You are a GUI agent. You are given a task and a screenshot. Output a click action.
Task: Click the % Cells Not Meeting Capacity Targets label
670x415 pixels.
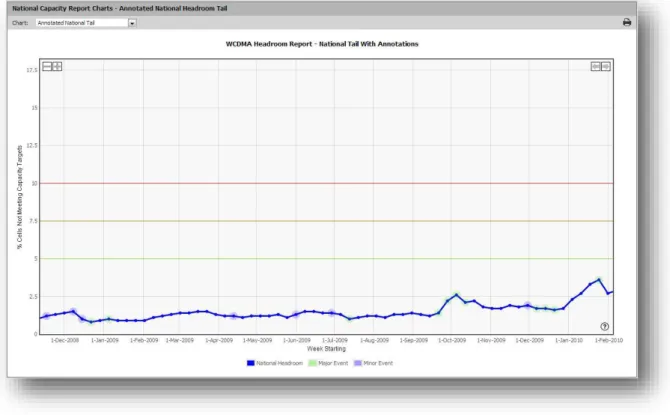(20, 197)
